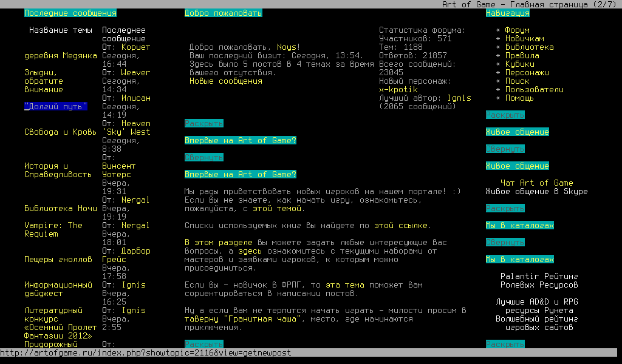Select Кубики in the navigation list

[x=519, y=64]
